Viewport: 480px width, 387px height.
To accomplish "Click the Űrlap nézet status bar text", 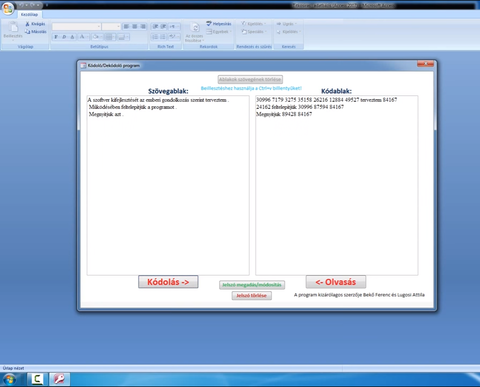I will 13,368.
